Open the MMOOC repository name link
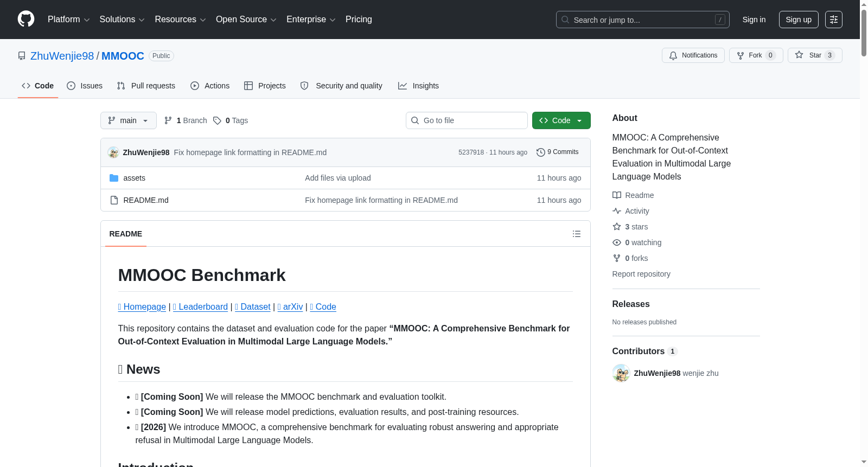The height and width of the screenshot is (467, 868). [123, 56]
